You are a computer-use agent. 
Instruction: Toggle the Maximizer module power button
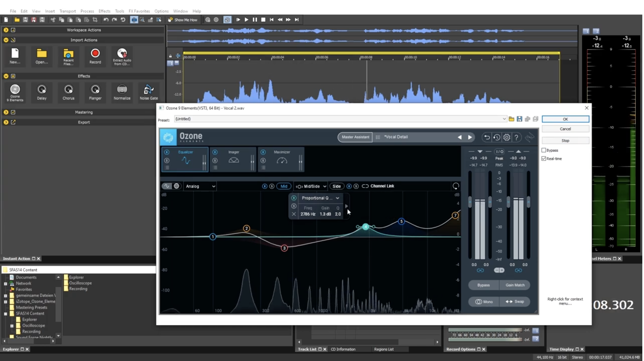263,152
